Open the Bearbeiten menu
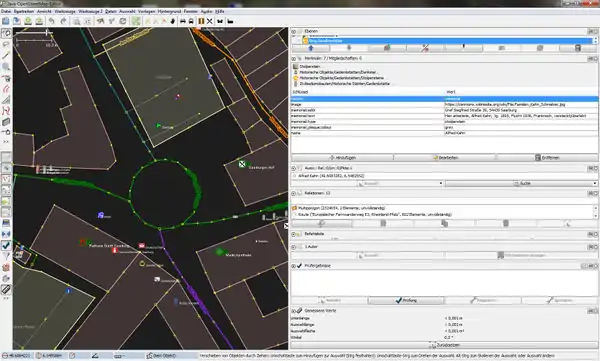 click(24, 11)
